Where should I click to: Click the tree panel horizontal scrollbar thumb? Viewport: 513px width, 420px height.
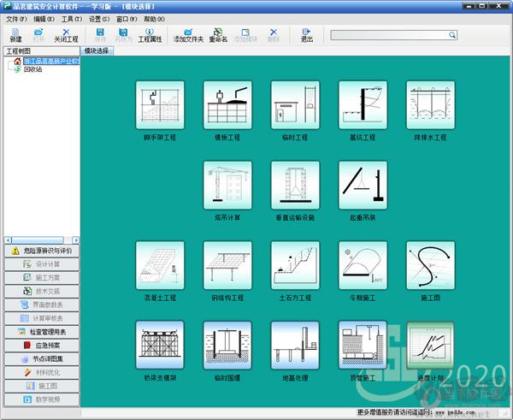click(x=38, y=240)
